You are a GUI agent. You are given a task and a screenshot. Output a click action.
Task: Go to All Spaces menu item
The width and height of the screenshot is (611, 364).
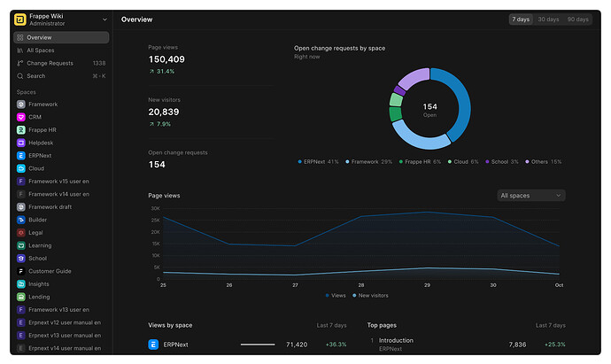(x=61, y=50)
